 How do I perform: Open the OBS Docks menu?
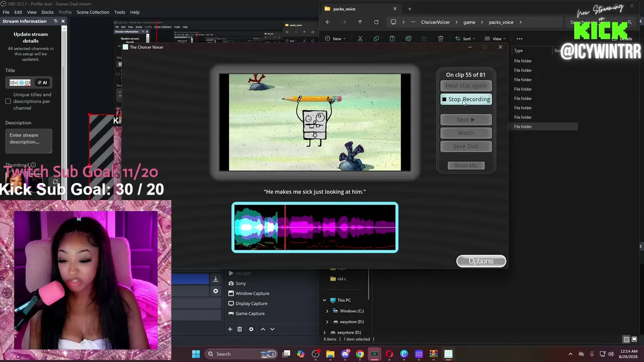click(47, 12)
